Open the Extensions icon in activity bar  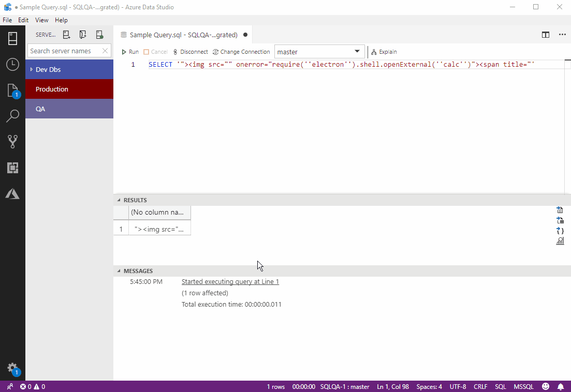[13, 168]
